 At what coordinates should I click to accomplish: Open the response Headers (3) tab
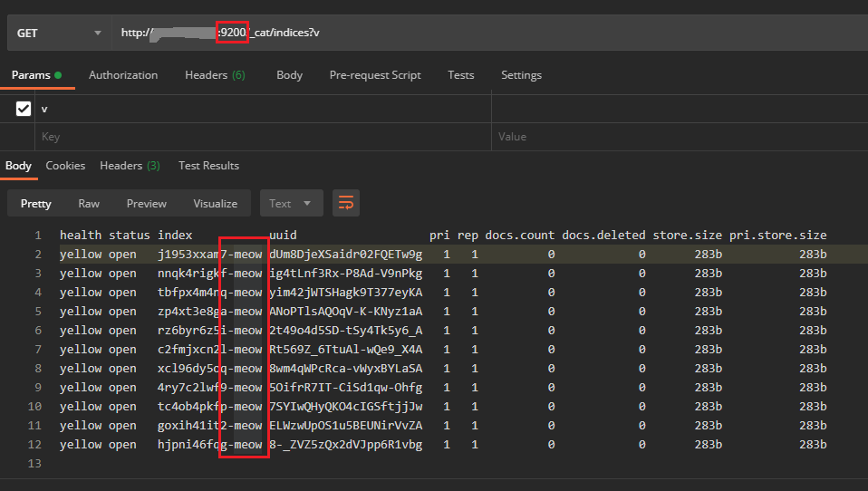(130, 166)
